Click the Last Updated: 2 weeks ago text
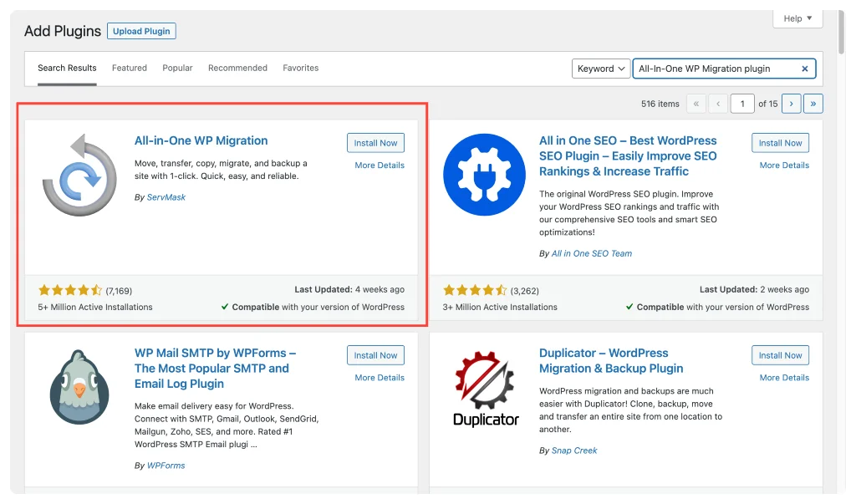This screenshot has width=856, height=504. click(755, 290)
